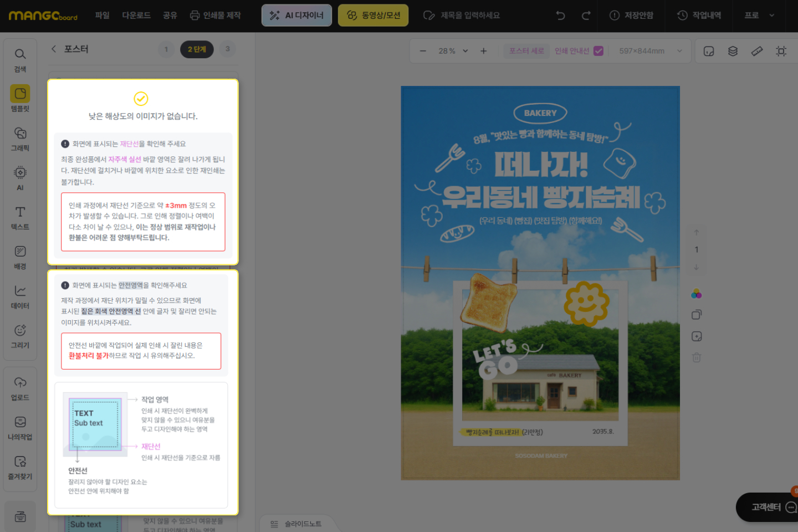
Task: Open the Download menu
Action: [x=136, y=16]
